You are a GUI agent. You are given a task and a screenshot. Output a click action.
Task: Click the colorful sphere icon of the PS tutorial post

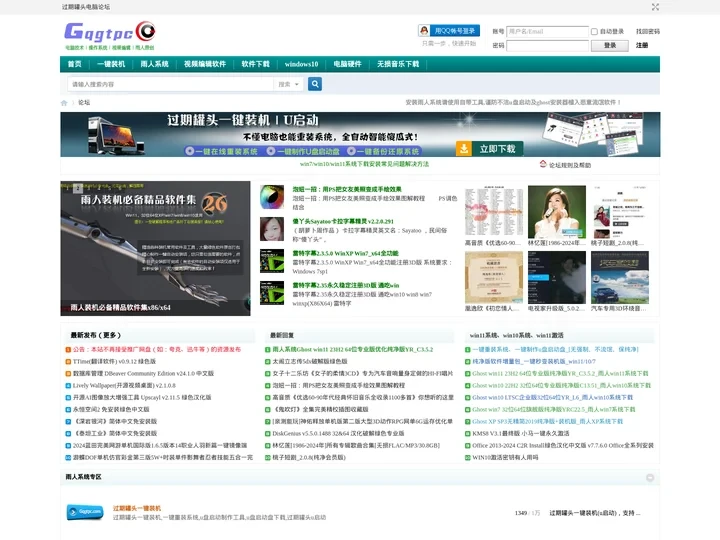point(272,197)
